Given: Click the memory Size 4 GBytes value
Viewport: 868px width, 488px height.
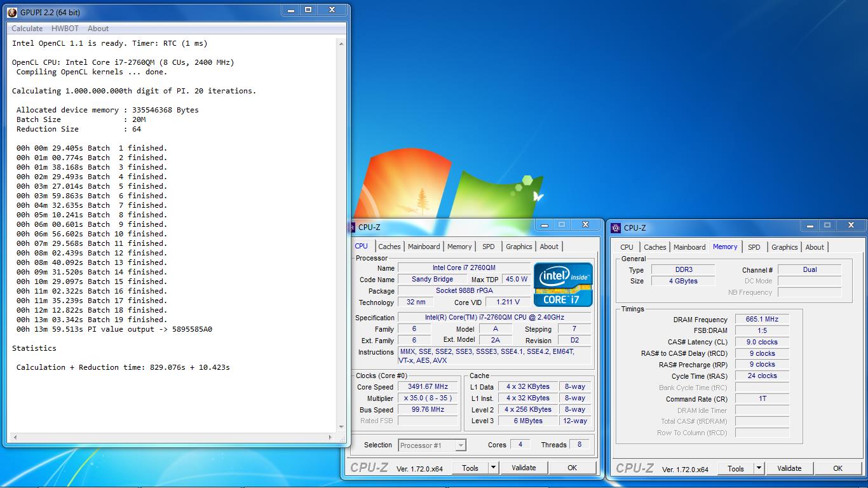Looking at the screenshot, I should 683,281.
